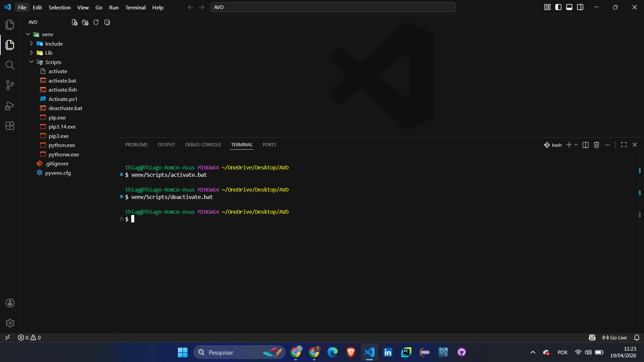Click the New Folder icon in explorer
The width and height of the screenshot is (644, 362).
(x=85, y=22)
